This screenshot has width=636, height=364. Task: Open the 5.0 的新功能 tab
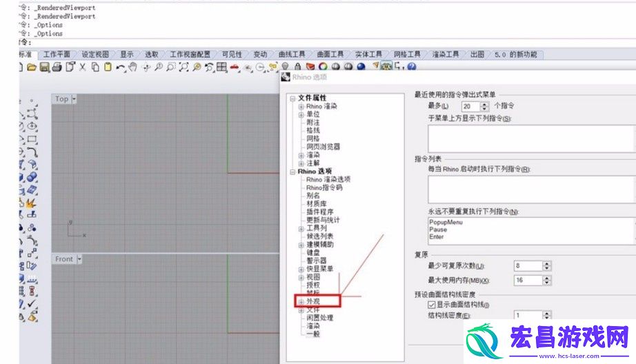515,54
